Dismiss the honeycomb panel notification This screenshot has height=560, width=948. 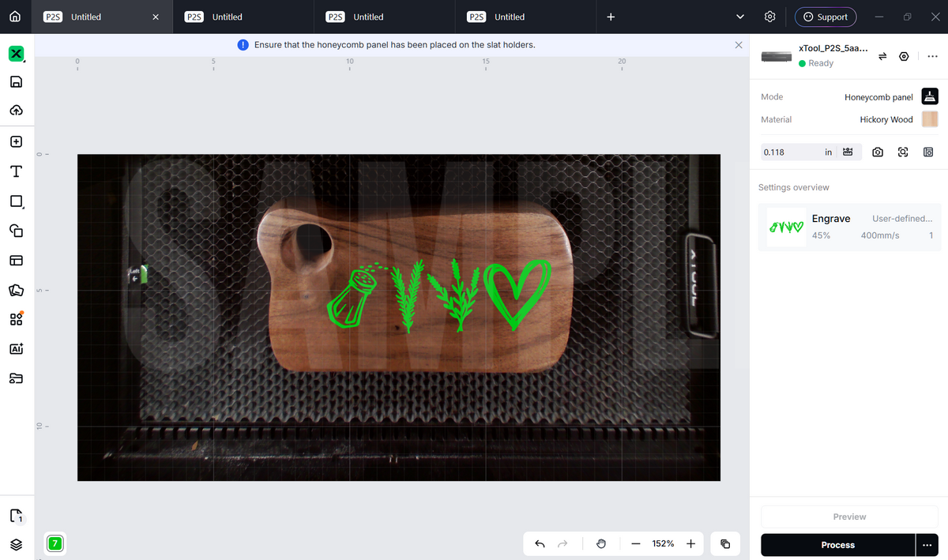(x=739, y=45)
